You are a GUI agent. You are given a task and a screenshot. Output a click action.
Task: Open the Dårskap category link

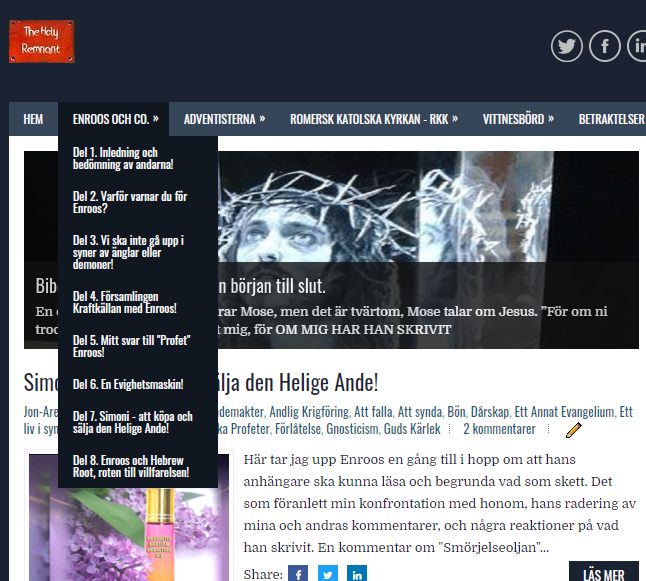click(x=490, y=412)
